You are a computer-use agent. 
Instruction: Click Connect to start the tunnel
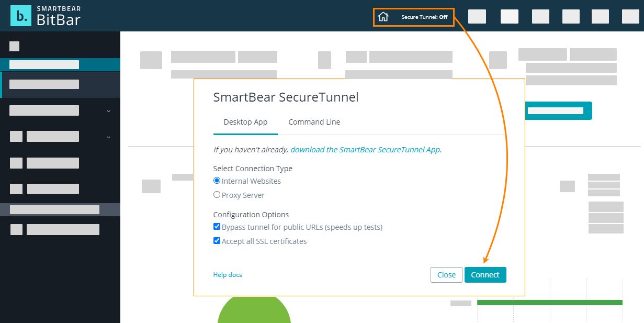click(485, 274)
